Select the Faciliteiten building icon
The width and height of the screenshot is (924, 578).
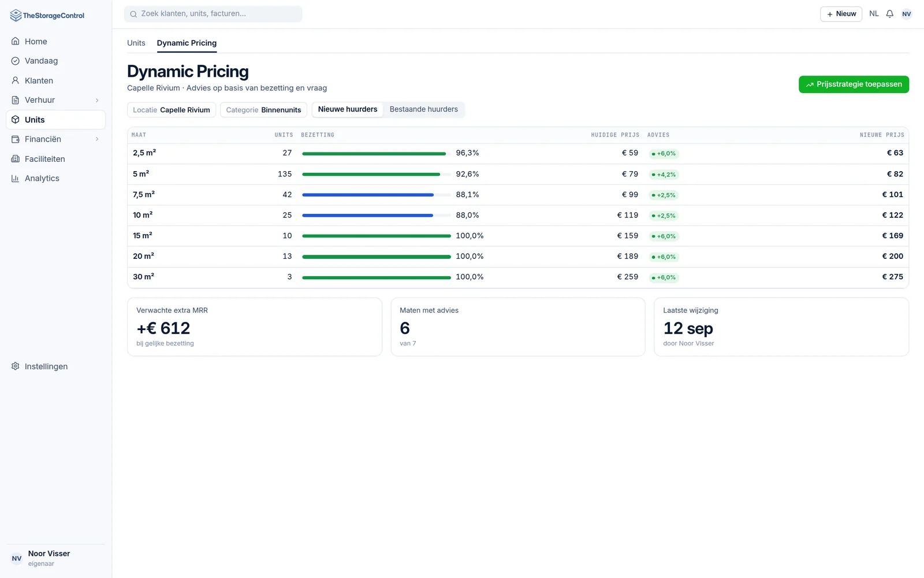point(16,159)
